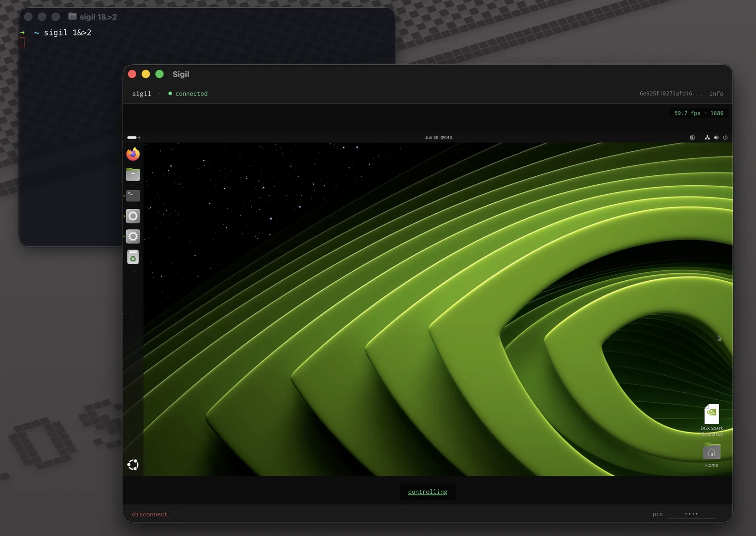Viewport: 756px width, 536px height.
Task: Click the volume icon in the top bar
Action: coord(716,138)
